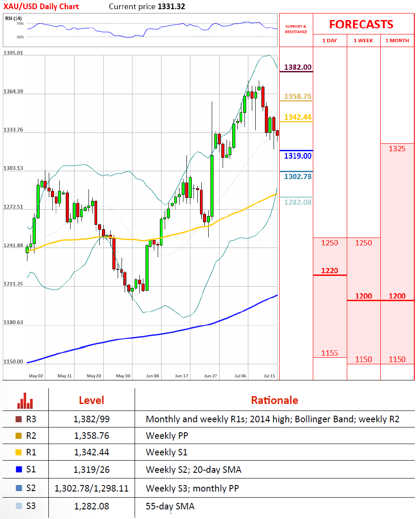Click the 1272.51 price axis label
The image size is (420, 519).
13,207
